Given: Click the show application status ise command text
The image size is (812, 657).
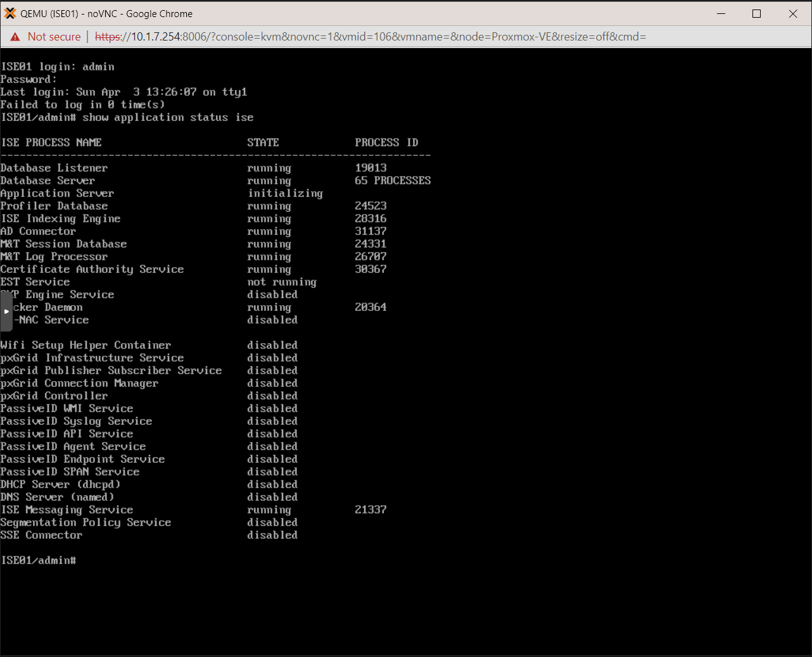Looking at the screenshot, I should coord(168,117).
